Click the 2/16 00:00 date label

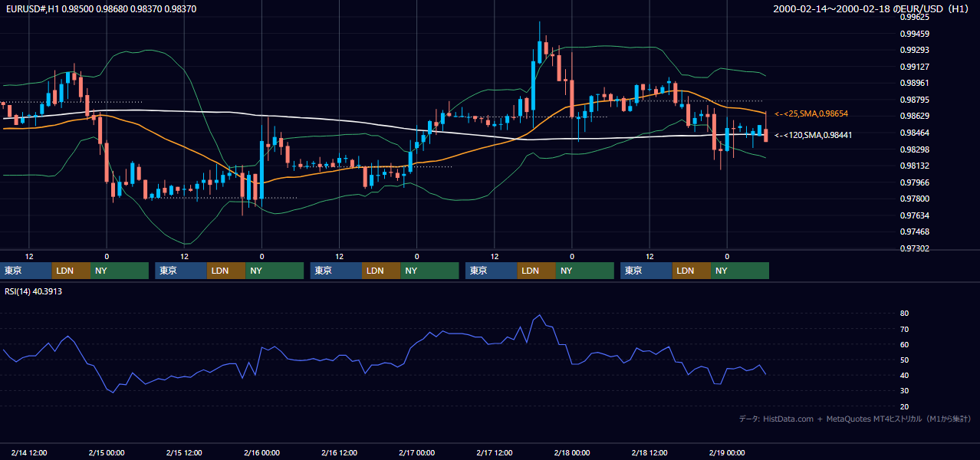[261, 452]
